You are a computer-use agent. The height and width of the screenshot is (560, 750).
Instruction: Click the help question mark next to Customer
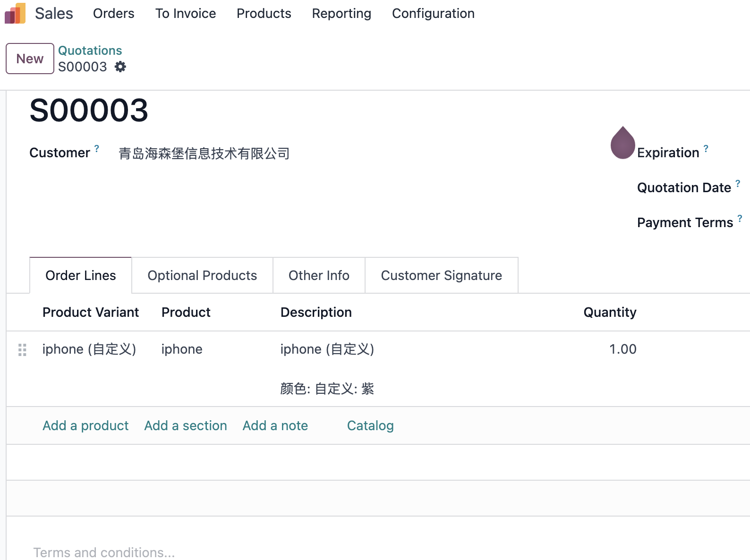pyautogui.click(x=97, y=148)
